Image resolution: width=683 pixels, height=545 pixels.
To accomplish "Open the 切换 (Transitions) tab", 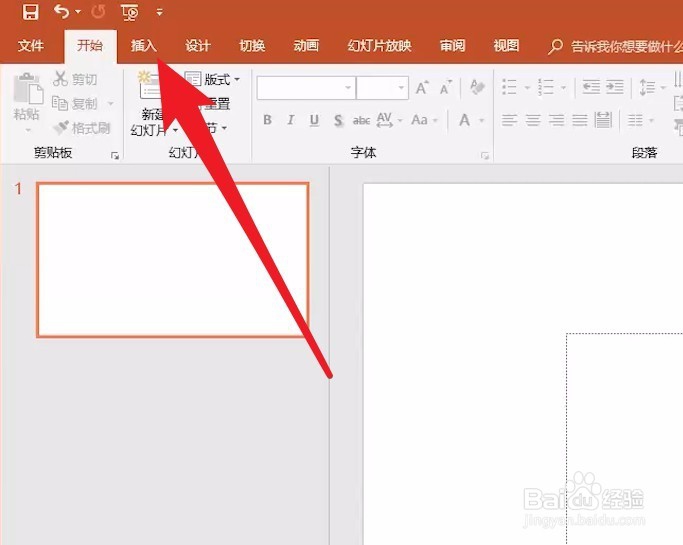I will 252,45.
